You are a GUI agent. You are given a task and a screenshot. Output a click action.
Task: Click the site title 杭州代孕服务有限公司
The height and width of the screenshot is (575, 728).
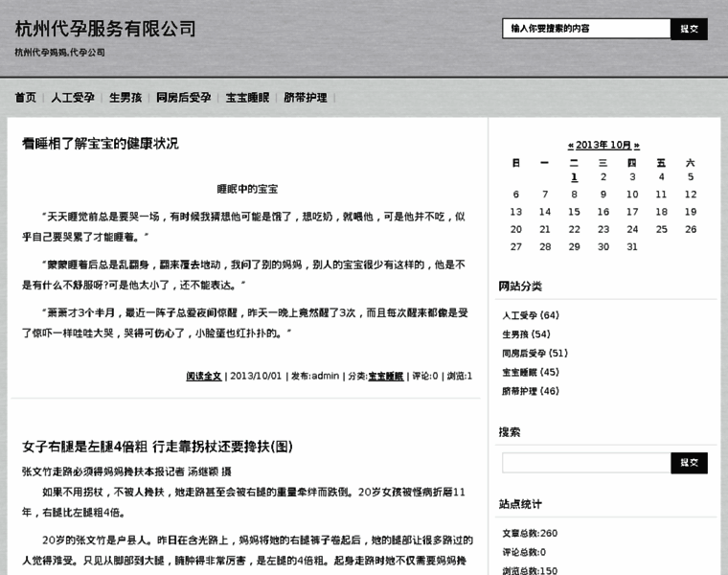[x=105, y=29]
